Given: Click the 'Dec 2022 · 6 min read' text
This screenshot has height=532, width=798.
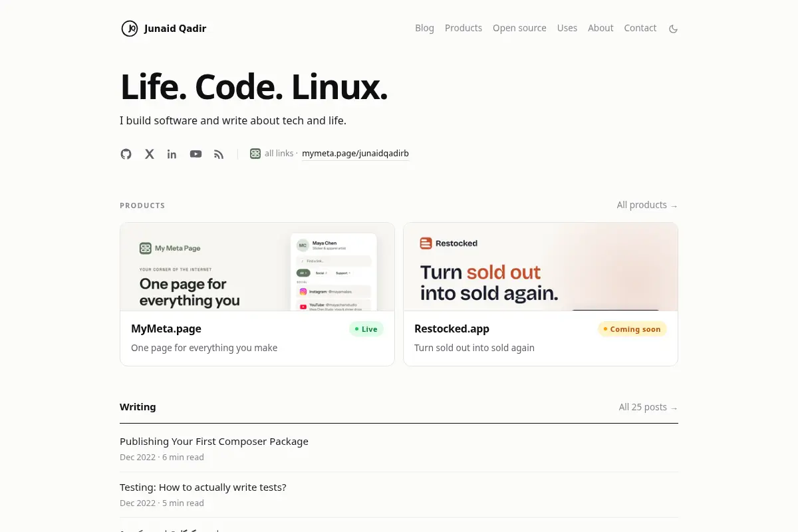Looking at the screenshot, I should 162,458.
